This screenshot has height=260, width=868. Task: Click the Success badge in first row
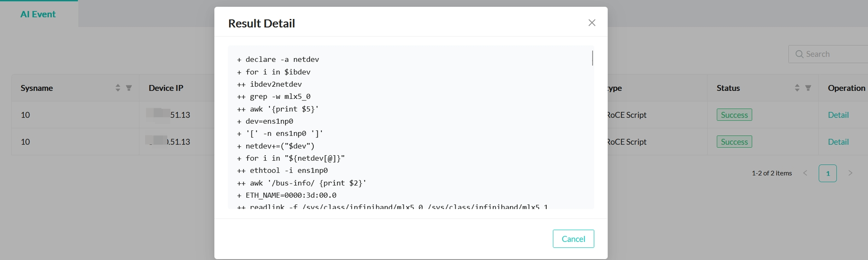point(734,115)
